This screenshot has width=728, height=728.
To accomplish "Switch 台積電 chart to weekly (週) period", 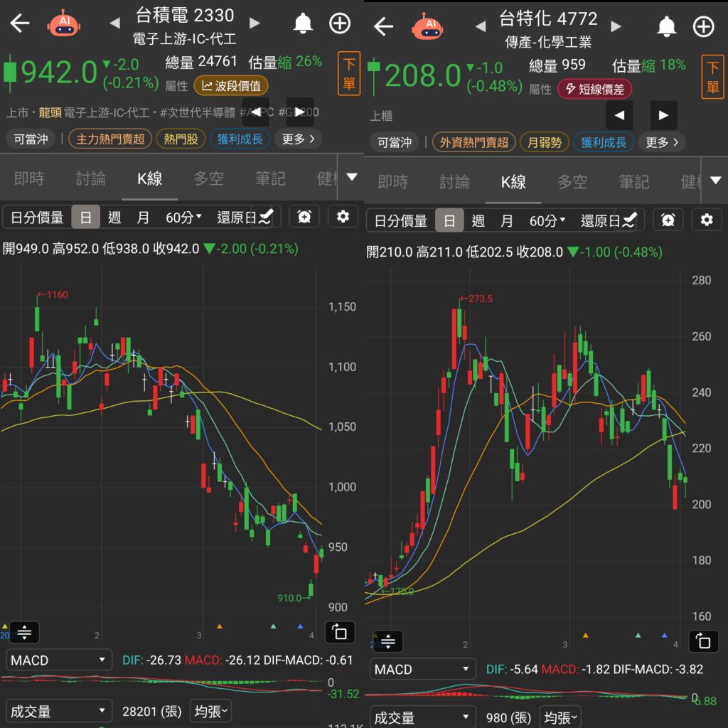I will [x=114, y=218].
